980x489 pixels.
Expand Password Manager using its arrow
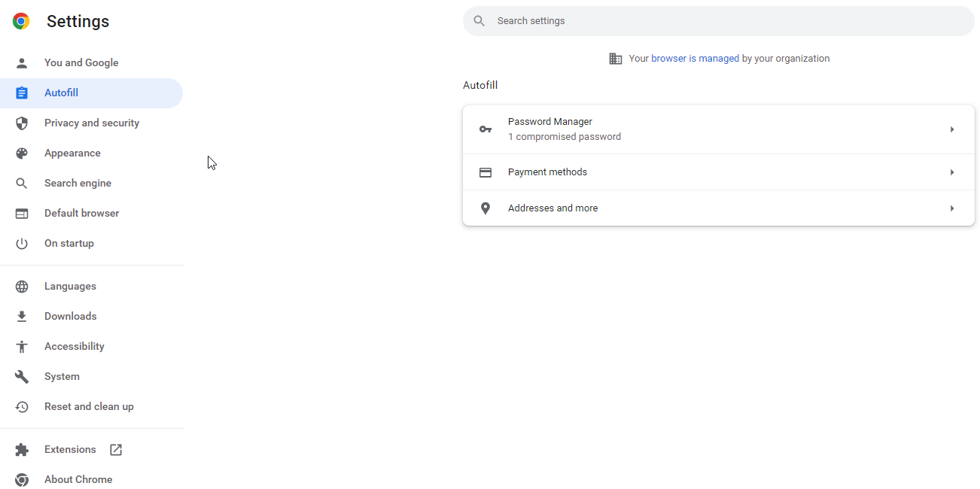coord(952,129)
